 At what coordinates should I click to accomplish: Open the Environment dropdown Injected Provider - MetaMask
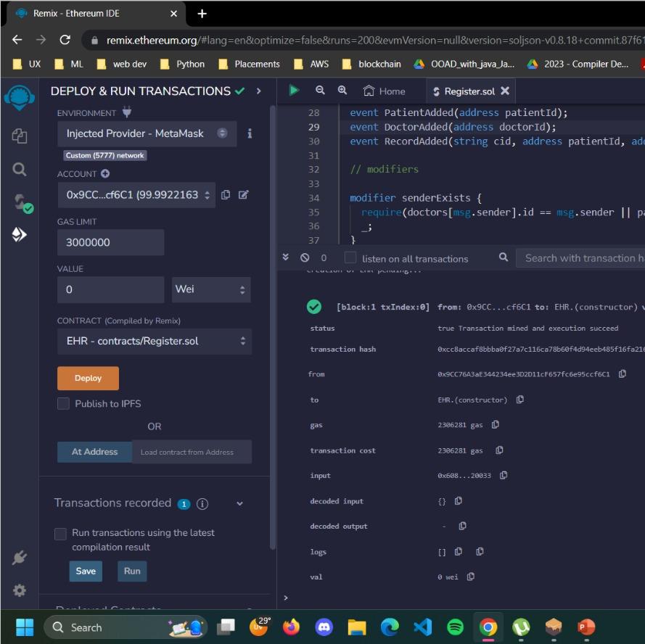point(147,133)
